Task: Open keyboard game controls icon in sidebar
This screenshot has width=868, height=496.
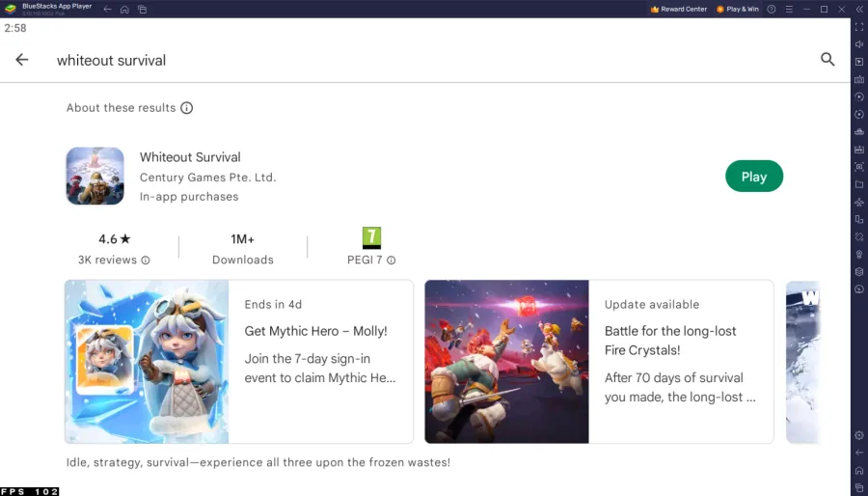Action: [859, 79]
